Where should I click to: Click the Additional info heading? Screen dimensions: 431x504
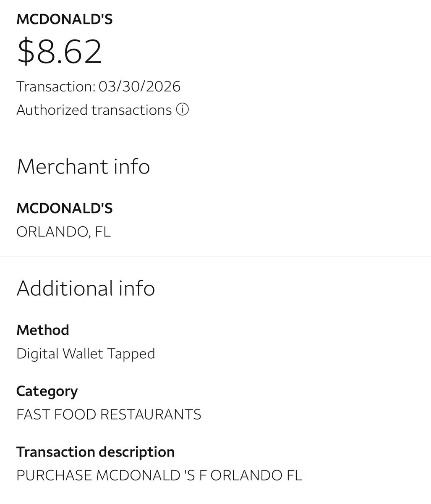[x=86, y=288]
